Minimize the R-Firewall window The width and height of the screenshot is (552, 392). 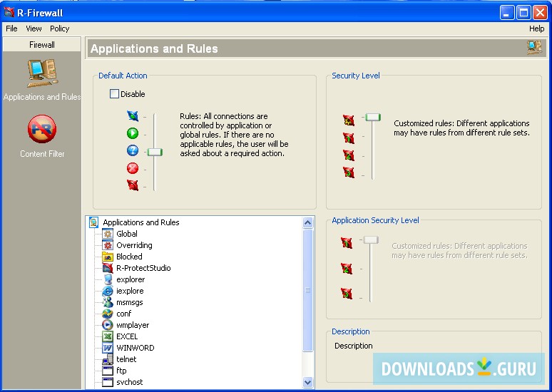coord(507,13)
